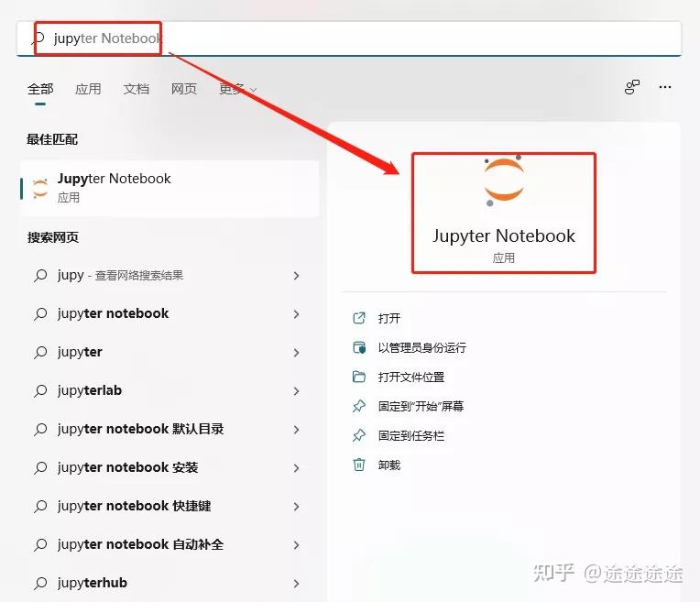Click the Jupyter Notebook title in preview pane
700x602 pixels.
coord(504,235)
